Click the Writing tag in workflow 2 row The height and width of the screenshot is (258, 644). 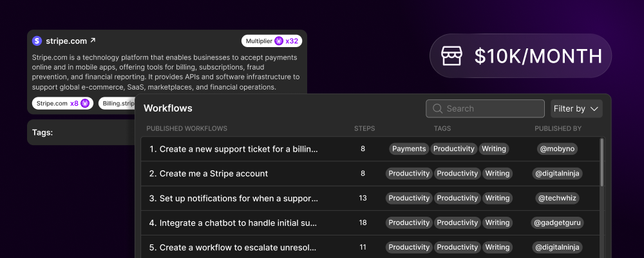(x=497, y=174)
